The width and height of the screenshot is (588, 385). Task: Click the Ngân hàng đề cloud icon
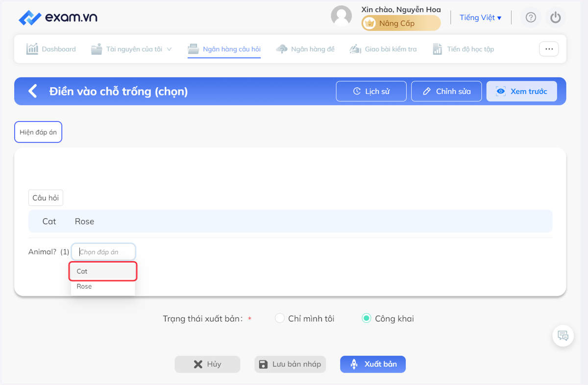click(x=282, y=49)
